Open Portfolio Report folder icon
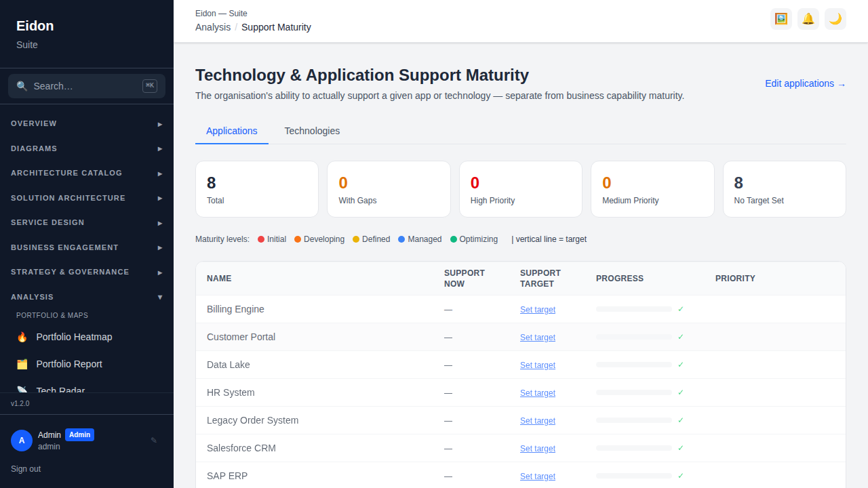868x488 pixels. click(x=22, y=364)
